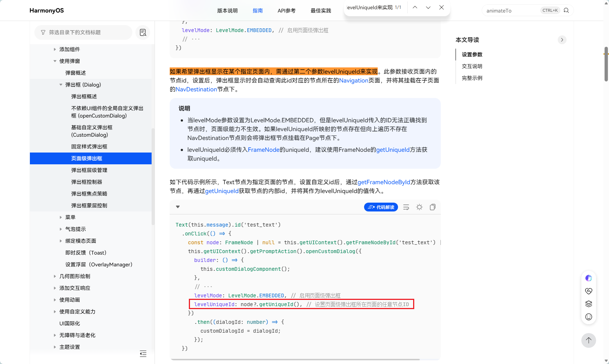Expand the 绑定模态页面 tree node
Image resolution: width=609 pixels, height=364 pixels.
point(61,241)
